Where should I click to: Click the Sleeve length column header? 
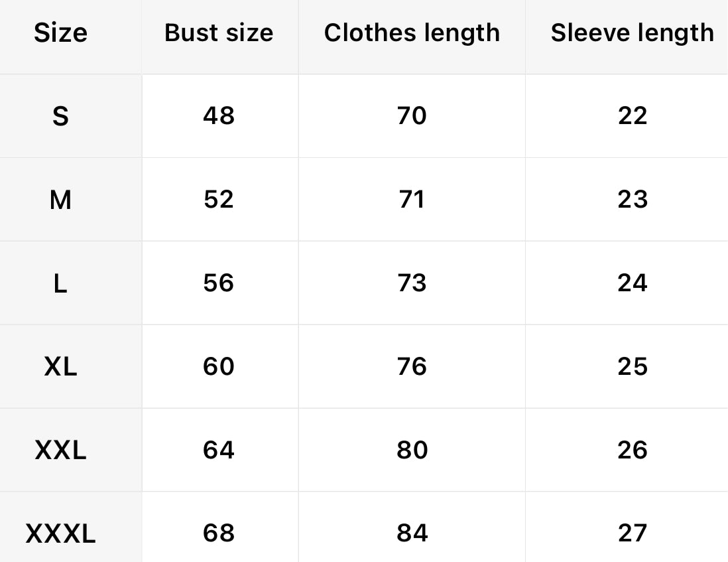pyautogui.click(x=632, y=33)
